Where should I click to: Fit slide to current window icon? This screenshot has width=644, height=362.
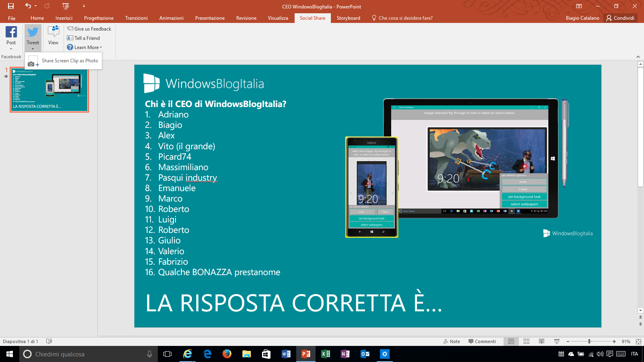(638, 341)
